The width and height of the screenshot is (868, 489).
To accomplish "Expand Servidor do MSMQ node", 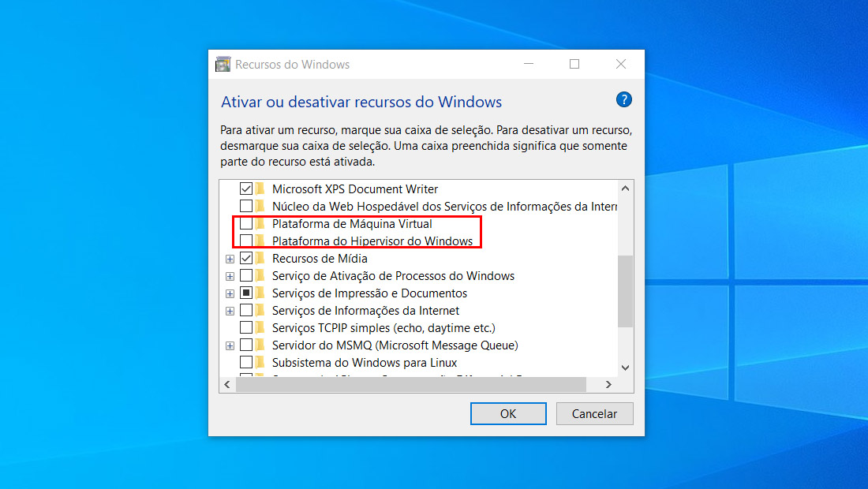I will [230, 345].
